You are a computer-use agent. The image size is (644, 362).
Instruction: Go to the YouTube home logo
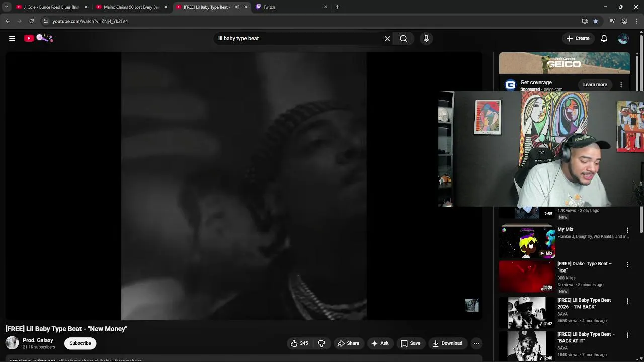tap(38, 38)
